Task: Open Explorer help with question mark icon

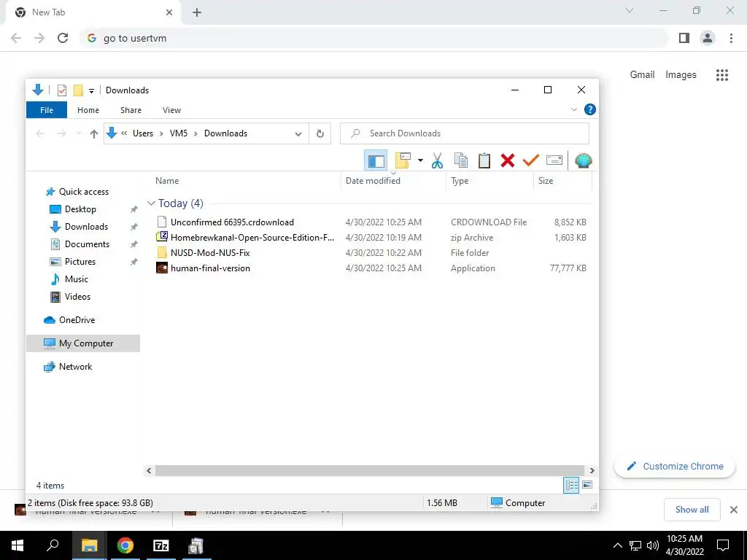Action: click(x=589, y=109)
